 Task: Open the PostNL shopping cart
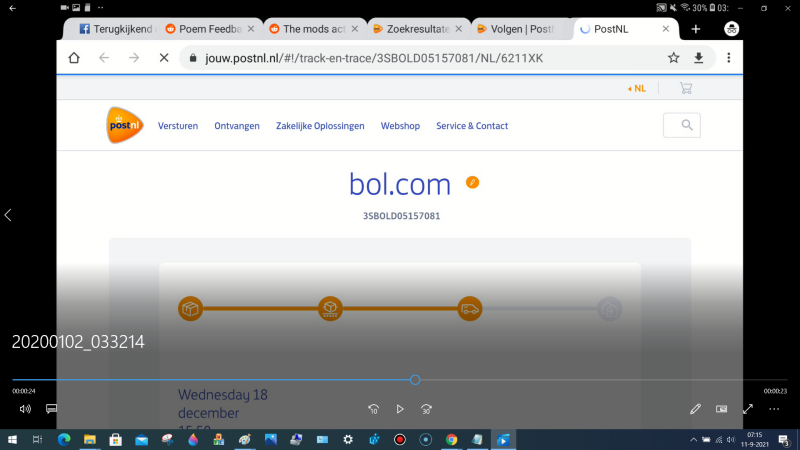point(686,88)
